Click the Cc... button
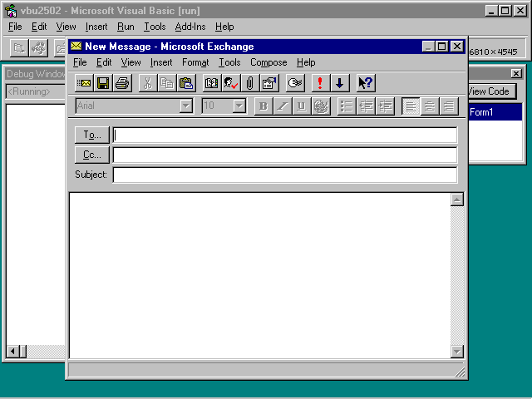 coord(91,155)
